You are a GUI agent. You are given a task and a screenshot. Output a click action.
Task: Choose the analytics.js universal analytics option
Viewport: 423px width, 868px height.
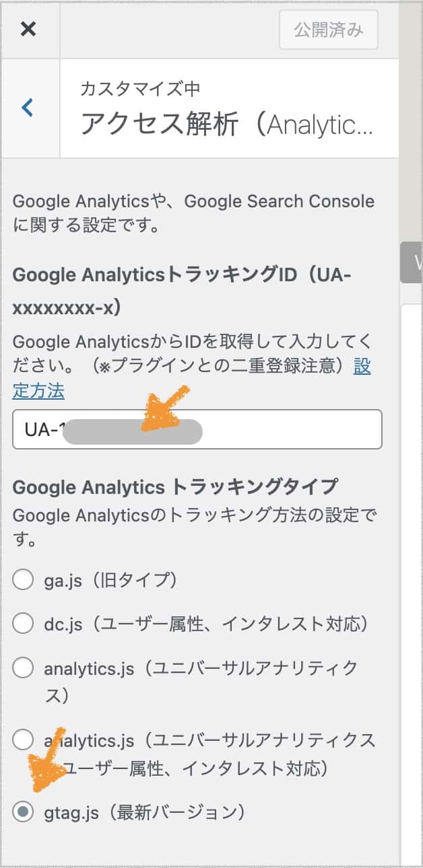coord(23,668)
